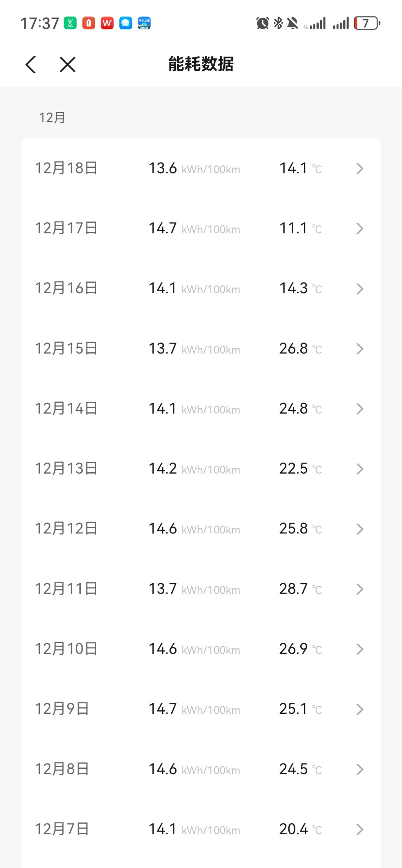Tap the 12月 month section header
This screenshot has height=868, width=402.
pyautogui.click(x=52, y=118)
